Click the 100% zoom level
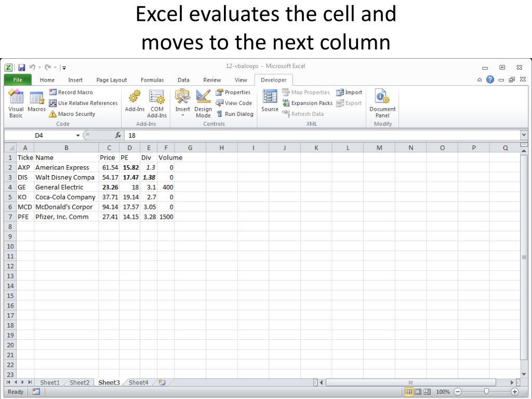Screen dimensions: 532x399 tap(443, 392)
